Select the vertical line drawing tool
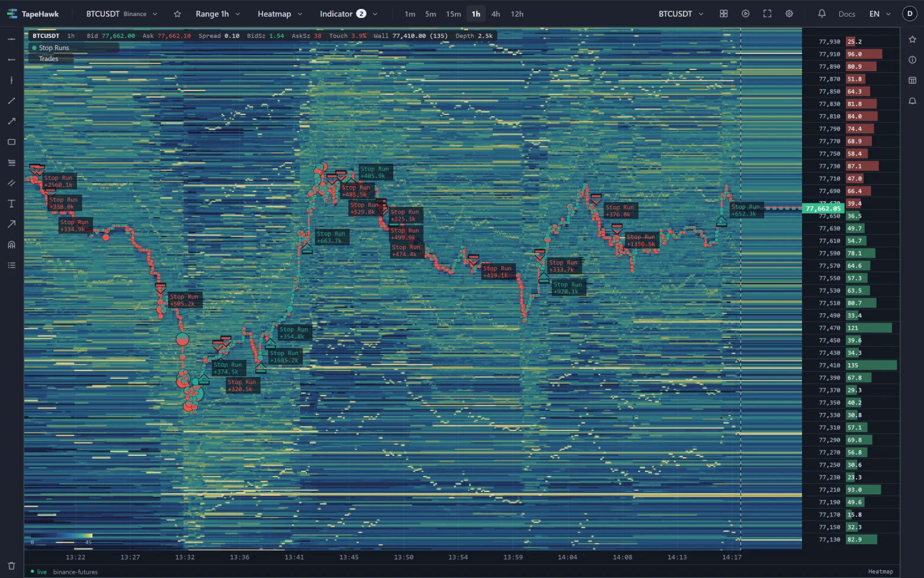Viewport: 924px width, 578px height. pos(11,80)
